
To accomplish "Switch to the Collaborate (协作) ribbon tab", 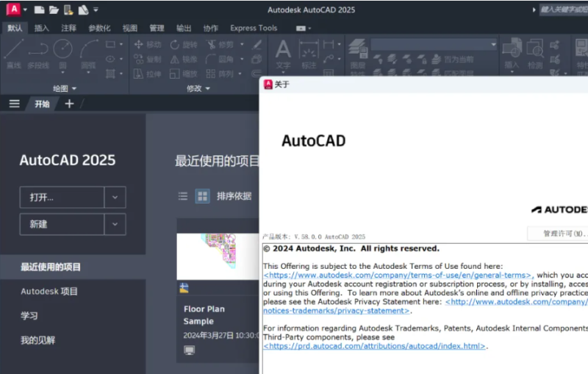I will click(x=211, y=28).
